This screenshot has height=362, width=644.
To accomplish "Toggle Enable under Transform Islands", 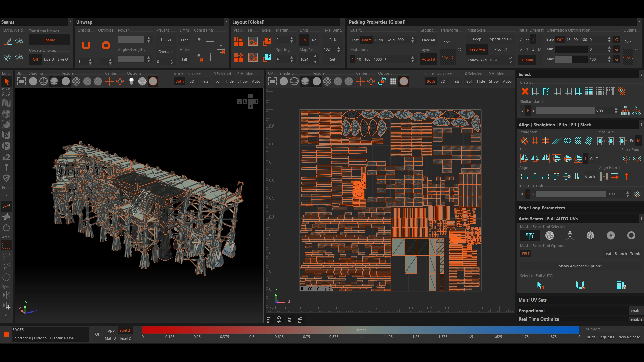I will pos(49,40).
